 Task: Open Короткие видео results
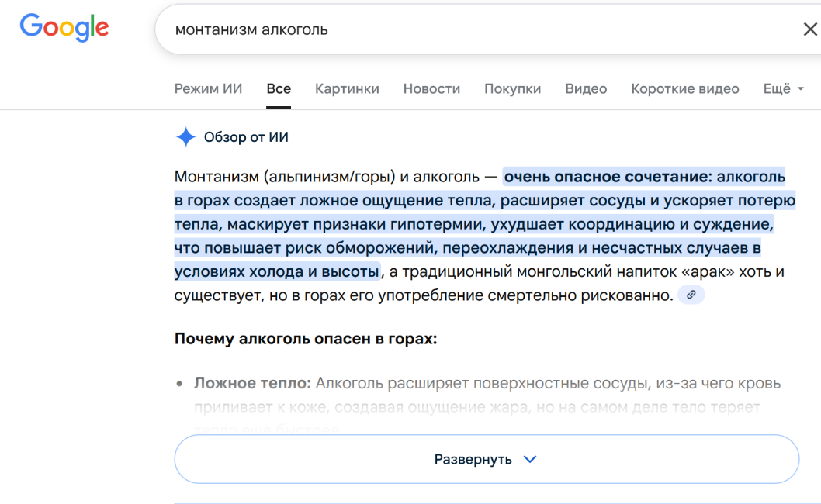pyautogui.click(x=684, y=88)
